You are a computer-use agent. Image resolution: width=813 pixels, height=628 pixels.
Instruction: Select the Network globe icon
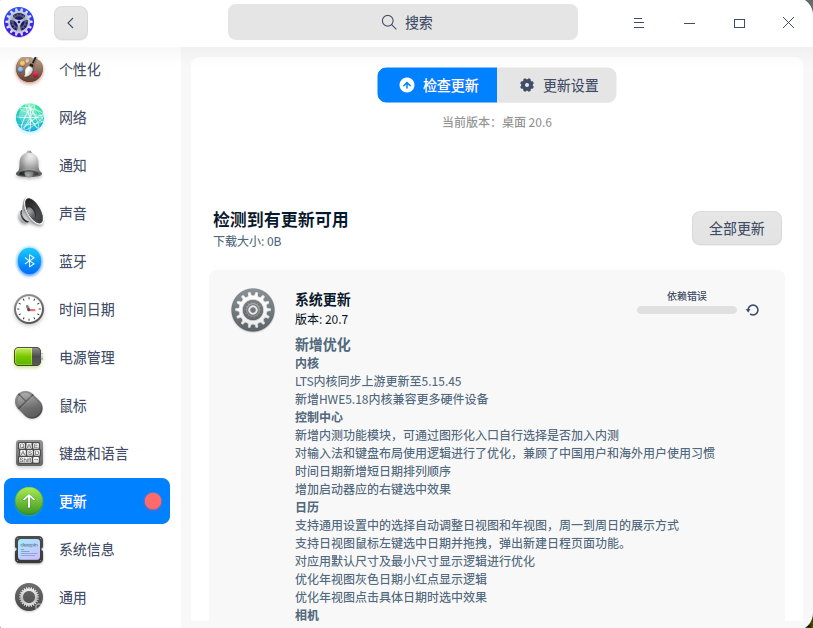click(29, 117)
